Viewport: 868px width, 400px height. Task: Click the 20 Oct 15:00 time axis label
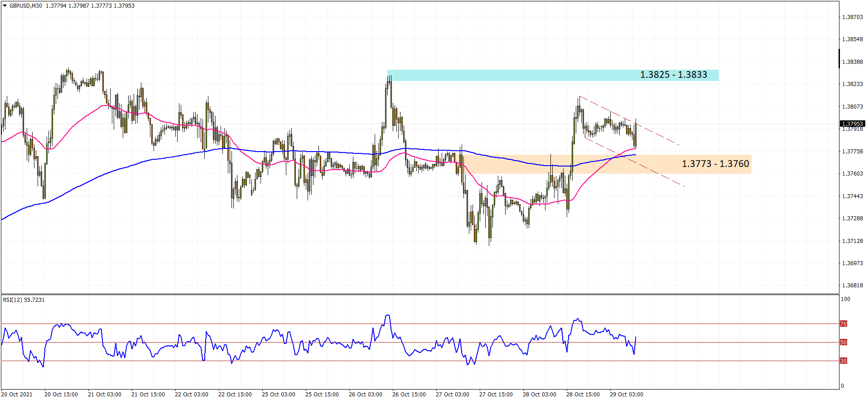(61, 395)
